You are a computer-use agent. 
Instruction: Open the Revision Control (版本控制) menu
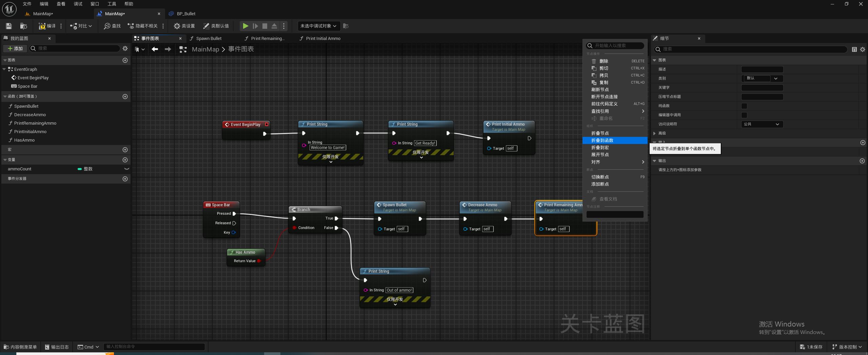[847, 347]
